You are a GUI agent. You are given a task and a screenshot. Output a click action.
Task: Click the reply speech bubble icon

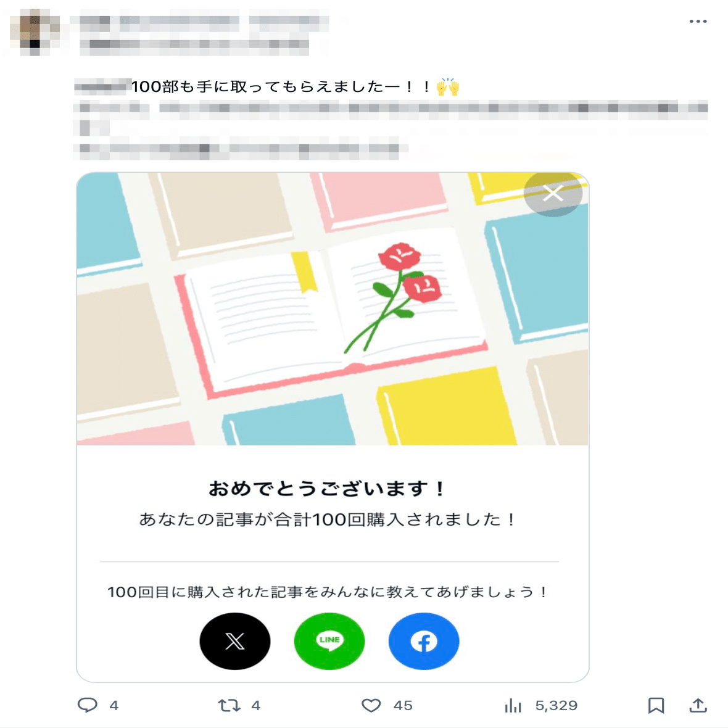click(x=87, y=705)
